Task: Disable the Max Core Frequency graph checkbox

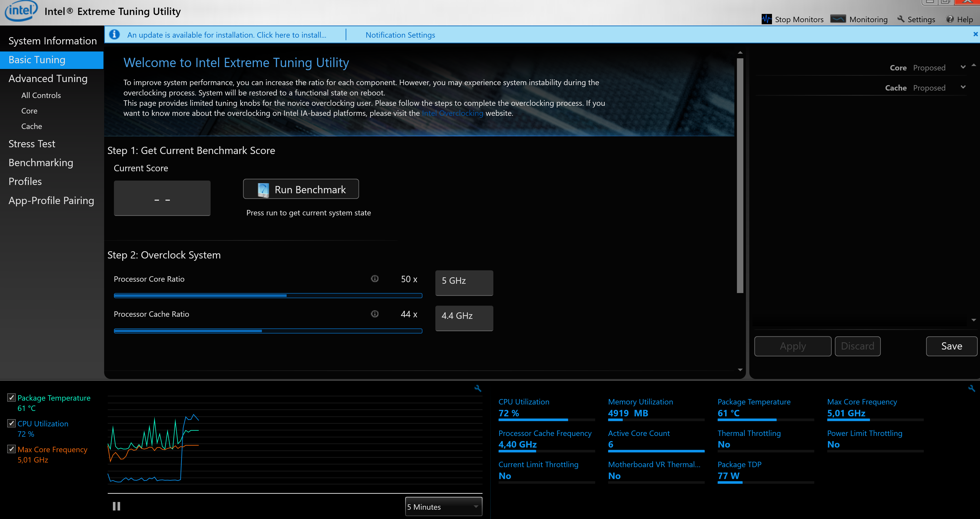Action: tap(11, 449)
